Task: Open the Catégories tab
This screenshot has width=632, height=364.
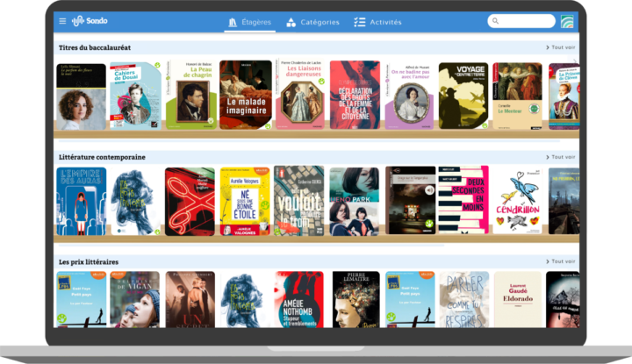Action: (312, 22)
